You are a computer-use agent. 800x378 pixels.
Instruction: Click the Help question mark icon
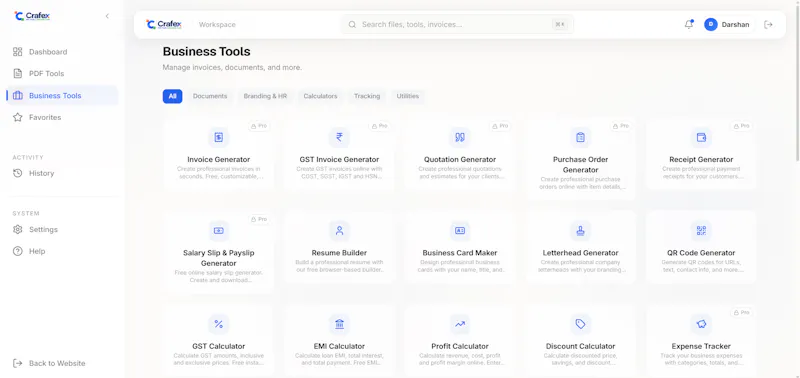[x=18, y=251]
